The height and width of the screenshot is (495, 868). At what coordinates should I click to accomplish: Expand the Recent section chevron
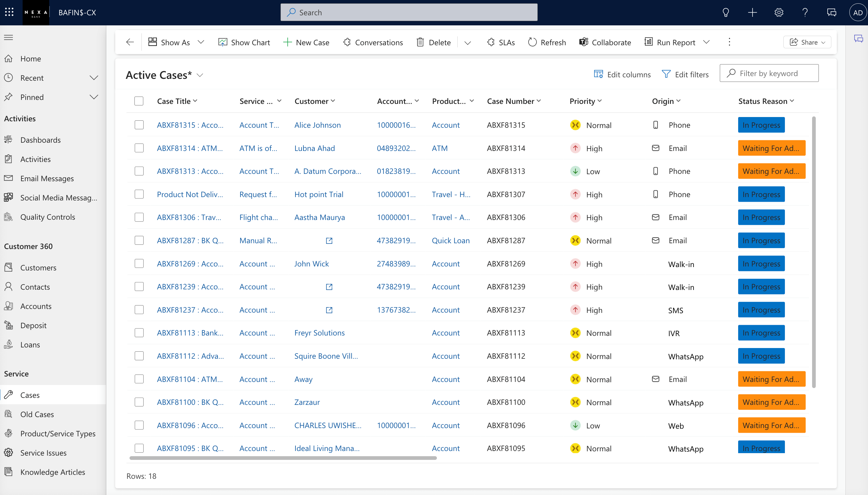click(94, 78)
